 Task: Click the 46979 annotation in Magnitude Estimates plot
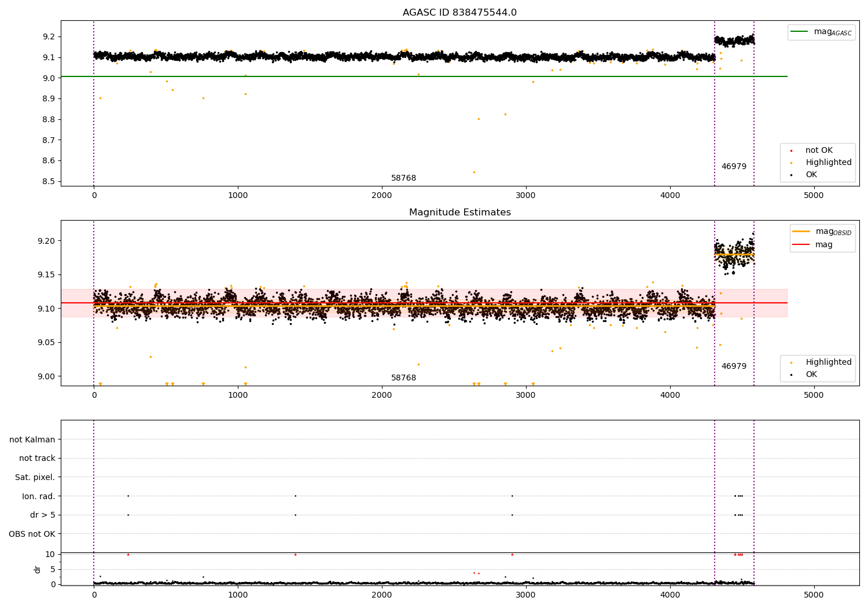(x=734, y=367)
